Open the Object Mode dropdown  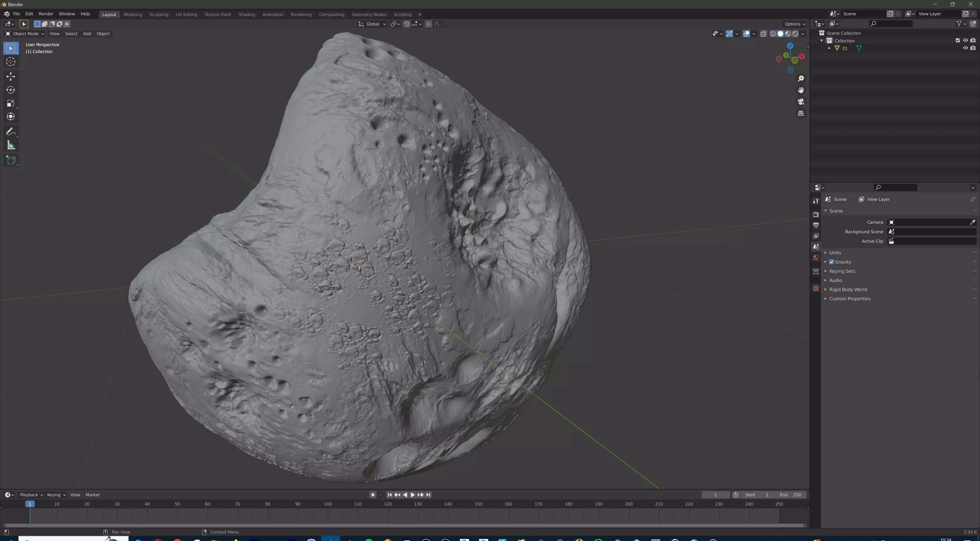tap(25, 34)
